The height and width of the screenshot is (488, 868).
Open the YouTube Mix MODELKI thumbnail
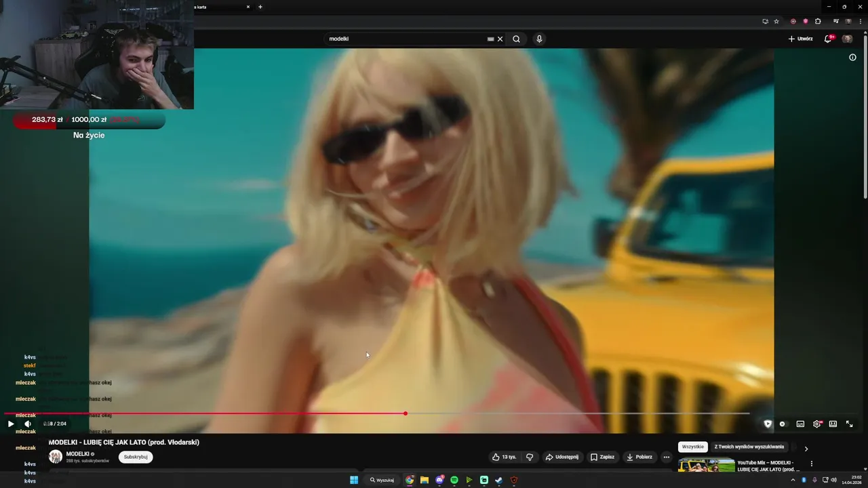(706, 466)
